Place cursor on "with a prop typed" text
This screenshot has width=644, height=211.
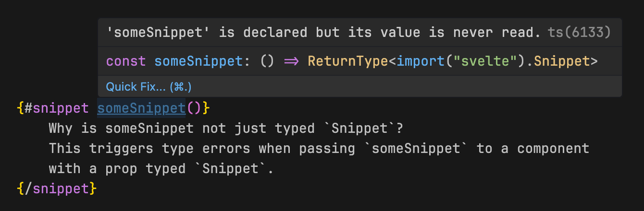click(x=117, y=169)
